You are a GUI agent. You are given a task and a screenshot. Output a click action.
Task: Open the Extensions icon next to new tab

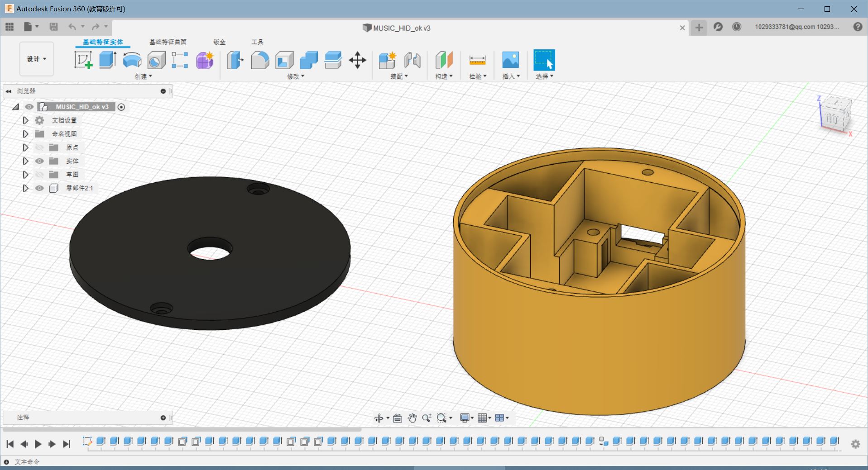718,27
